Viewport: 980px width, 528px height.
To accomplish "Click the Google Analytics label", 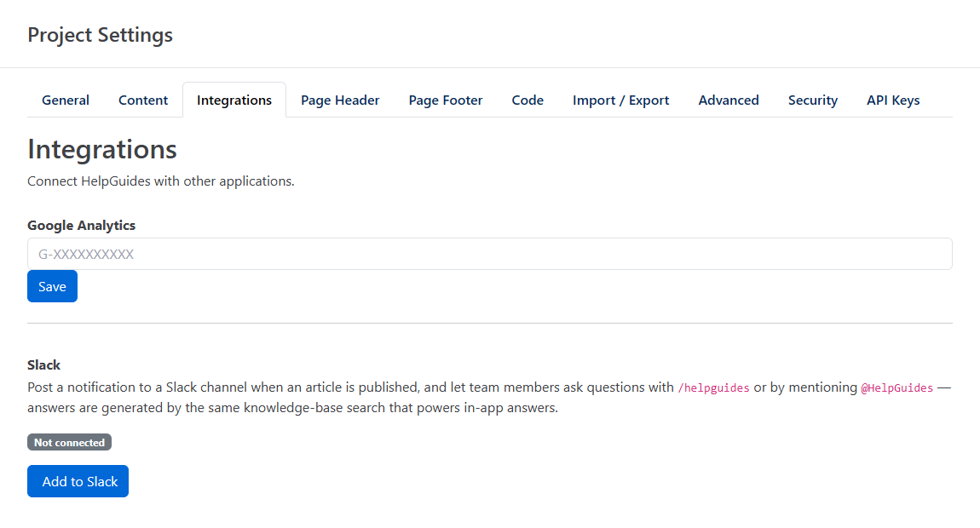I will point(81,226).
